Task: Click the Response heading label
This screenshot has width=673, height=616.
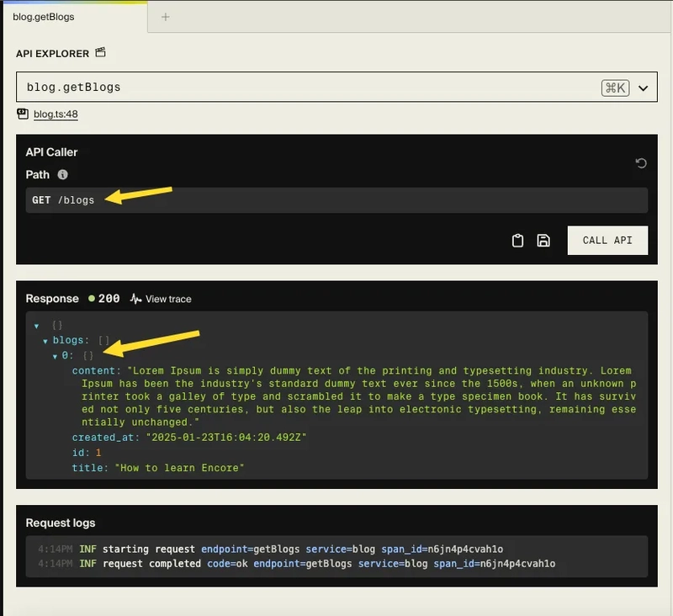Action: 52,299
